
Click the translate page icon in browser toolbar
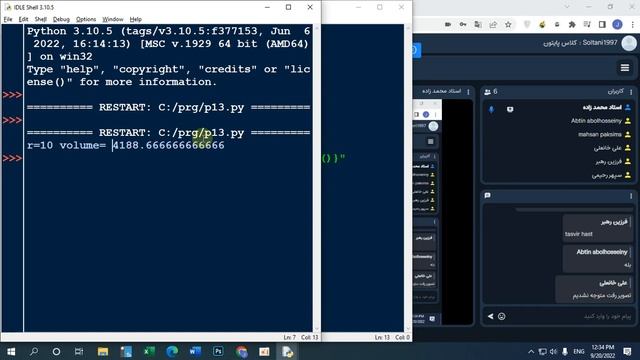478,24
